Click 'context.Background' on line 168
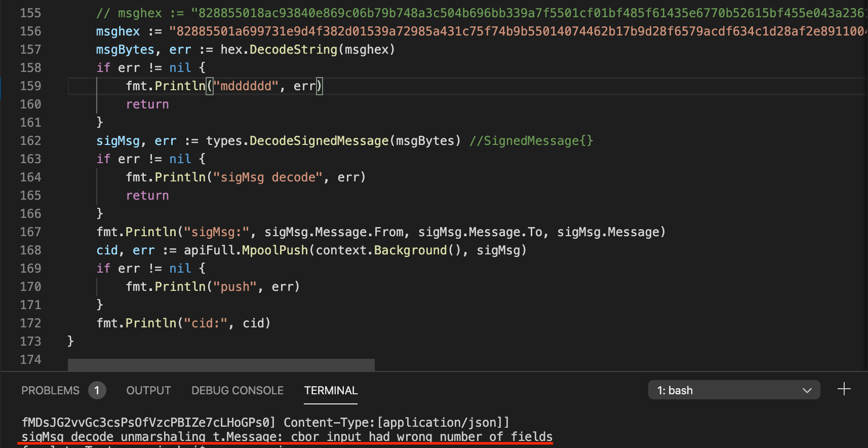 (381, 250)
